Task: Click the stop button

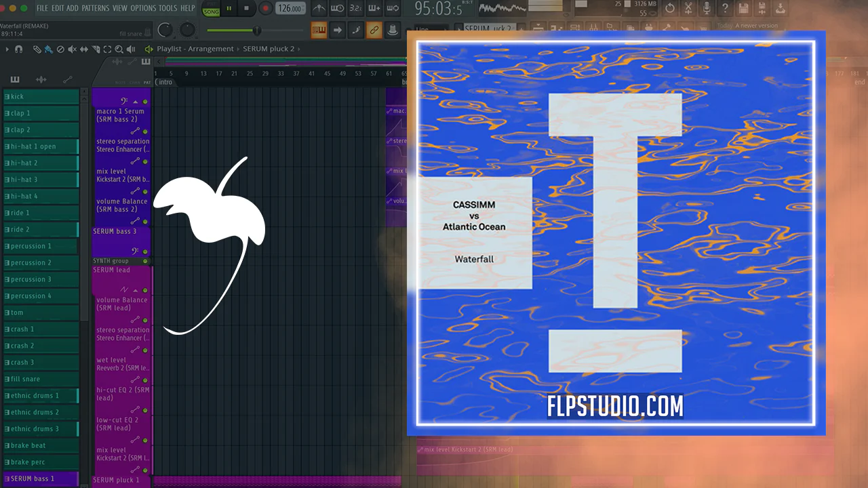Action: [x=246, y=9]
